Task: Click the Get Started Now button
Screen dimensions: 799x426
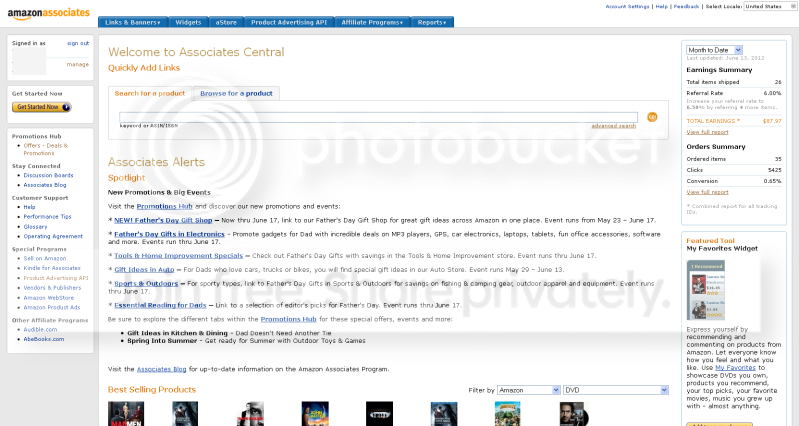Action: click(42, 107)
